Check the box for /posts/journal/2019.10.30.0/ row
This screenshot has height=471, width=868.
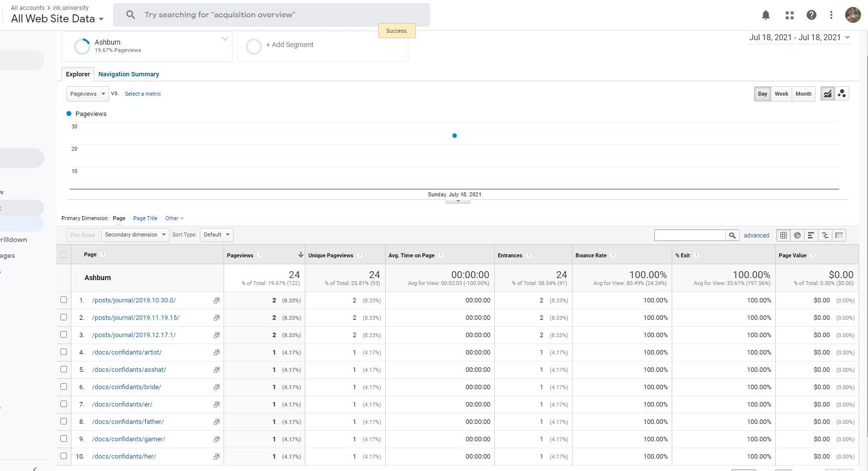[63, 300]
